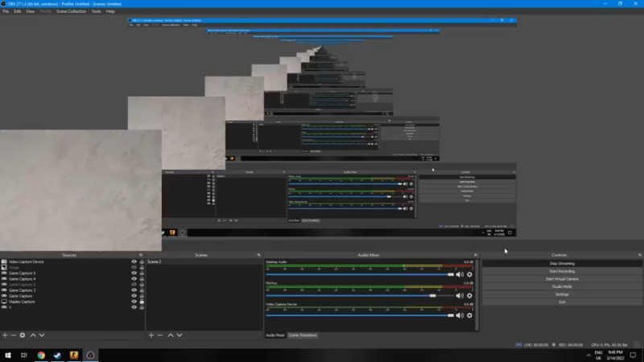
Task: Click Exit in Controls panel
Action: (562, 302)
